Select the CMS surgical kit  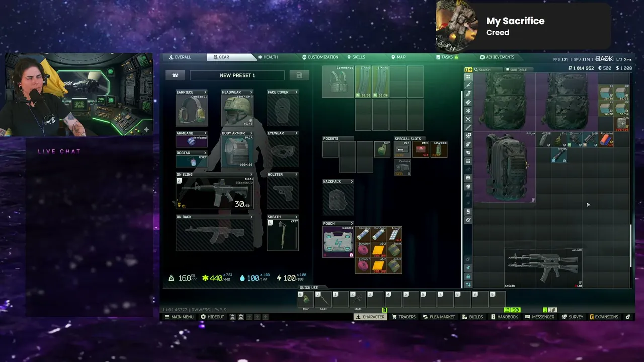(x=421, y=149)
